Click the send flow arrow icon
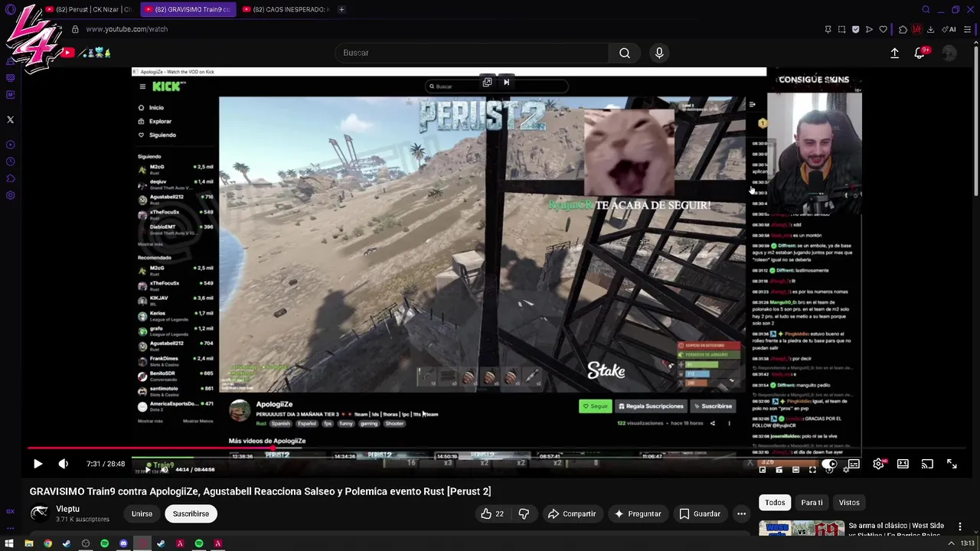The width and height of the screenshot is (980, 551). [869, 29]
